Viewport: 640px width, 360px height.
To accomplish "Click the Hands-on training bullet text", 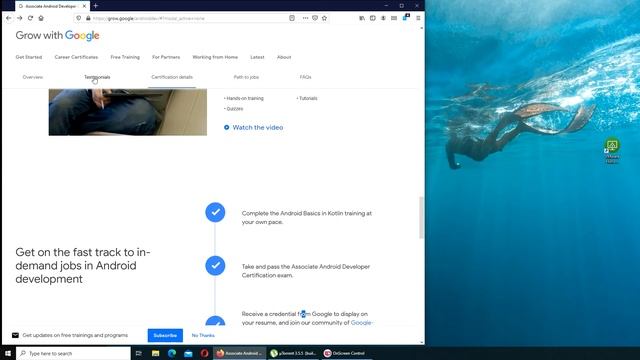I will point(245,98).
